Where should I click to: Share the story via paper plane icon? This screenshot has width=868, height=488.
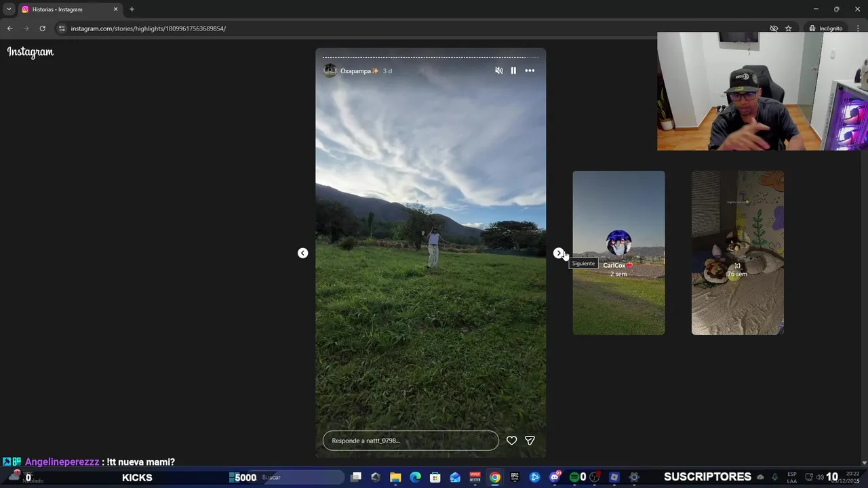(530, 441)
